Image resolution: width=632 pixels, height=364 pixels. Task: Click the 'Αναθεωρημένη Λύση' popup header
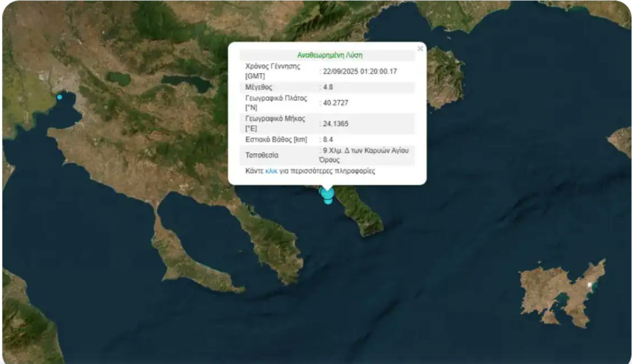[330, 55]
